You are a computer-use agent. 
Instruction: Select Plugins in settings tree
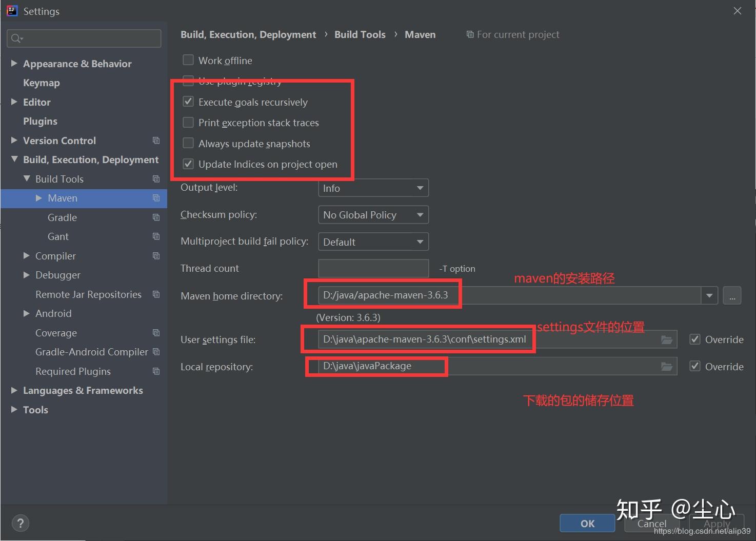coord(40,121)
